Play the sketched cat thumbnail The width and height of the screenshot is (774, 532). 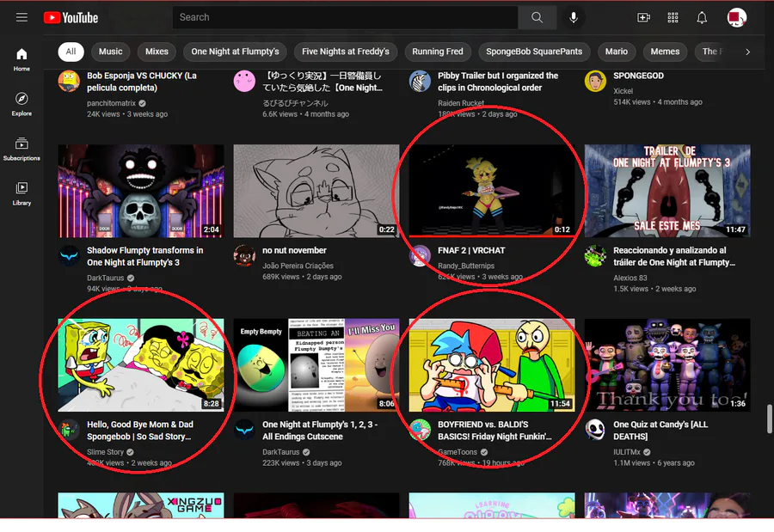pyautogui.click(x=316, y=191)
